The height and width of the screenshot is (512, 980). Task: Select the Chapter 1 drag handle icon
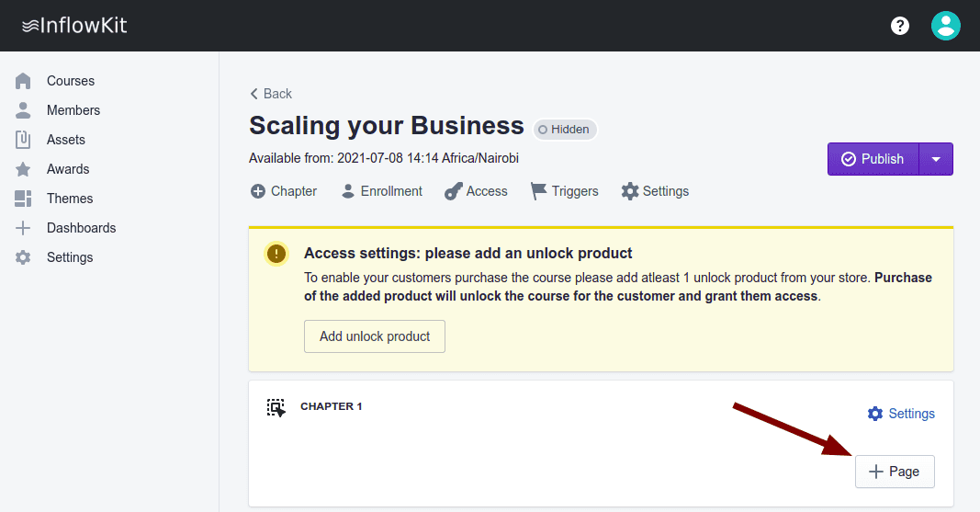tap(276, 407)
